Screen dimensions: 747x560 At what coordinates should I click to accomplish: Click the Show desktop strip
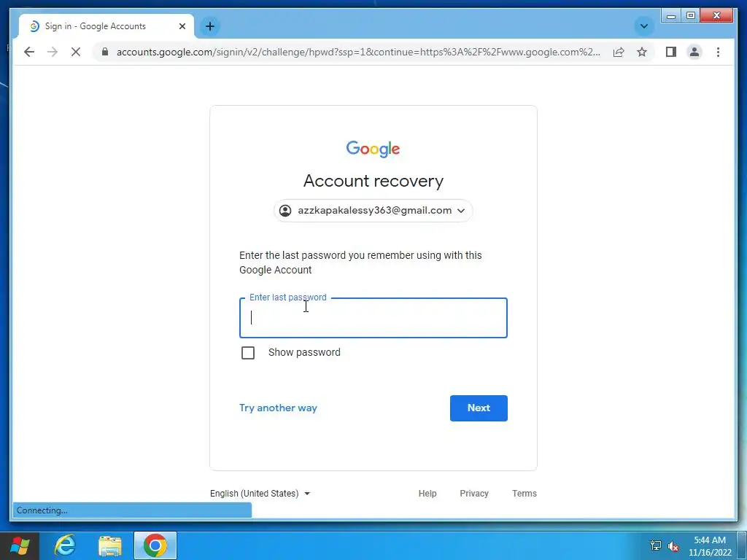point(742,545)
